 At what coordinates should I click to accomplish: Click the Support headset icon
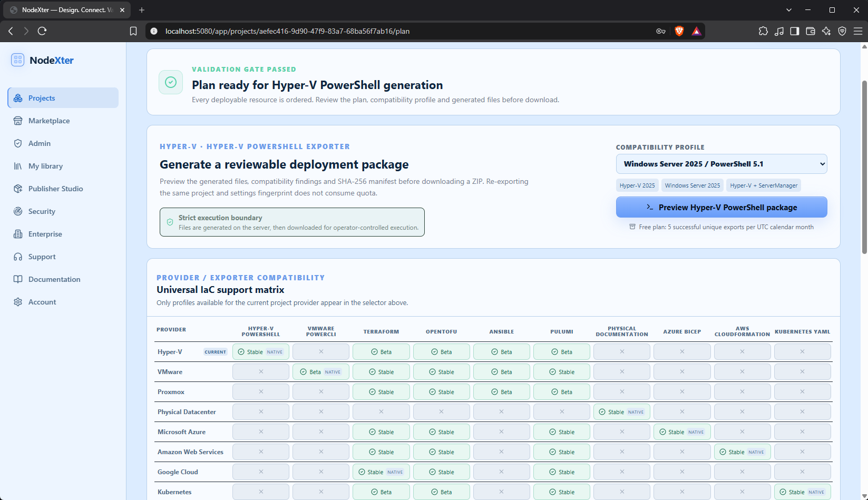point(18,257)
